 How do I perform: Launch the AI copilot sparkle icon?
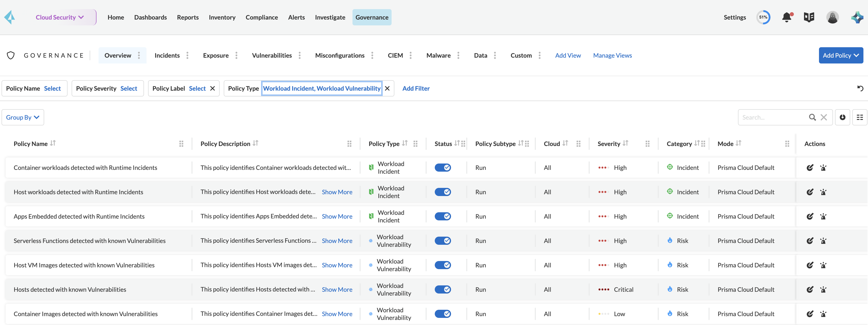coord(857,17)
